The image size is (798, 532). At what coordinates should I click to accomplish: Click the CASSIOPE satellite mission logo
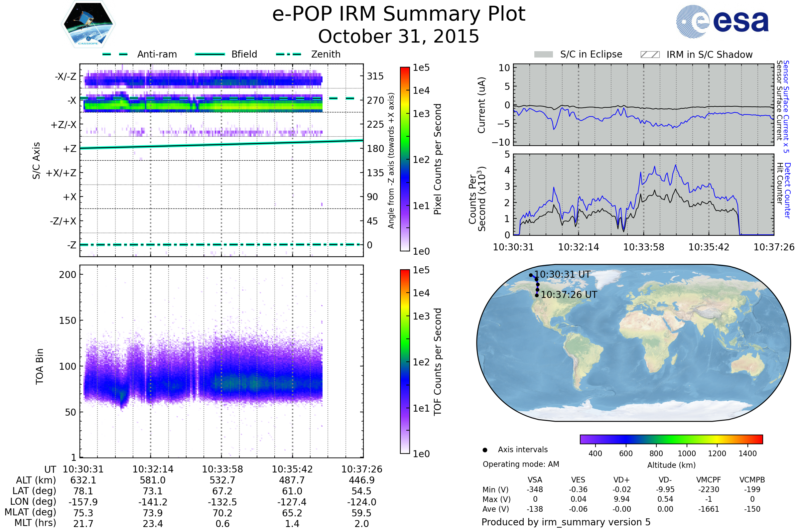pos(88,24)
